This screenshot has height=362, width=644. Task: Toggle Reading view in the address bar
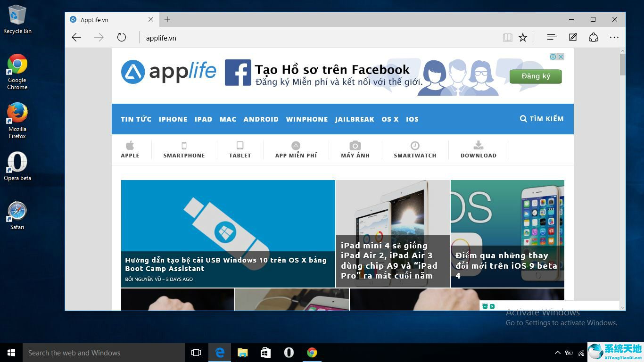[x=507, y=37]
